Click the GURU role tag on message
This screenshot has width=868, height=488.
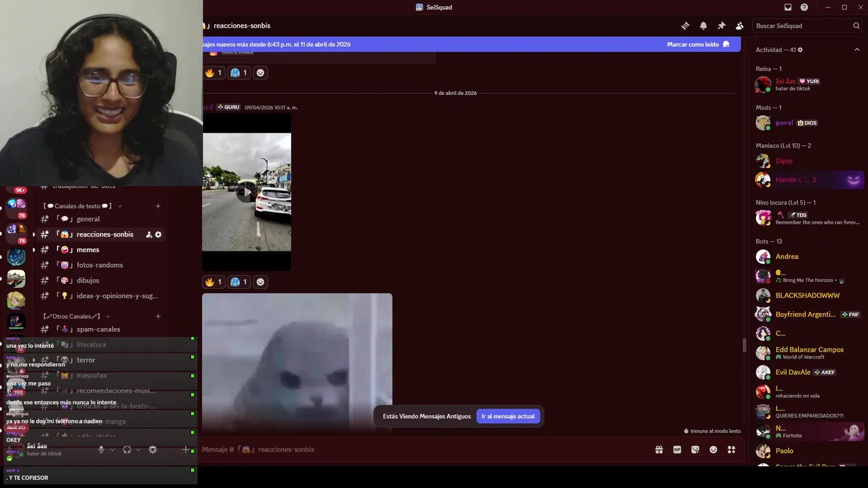(229, 107)
